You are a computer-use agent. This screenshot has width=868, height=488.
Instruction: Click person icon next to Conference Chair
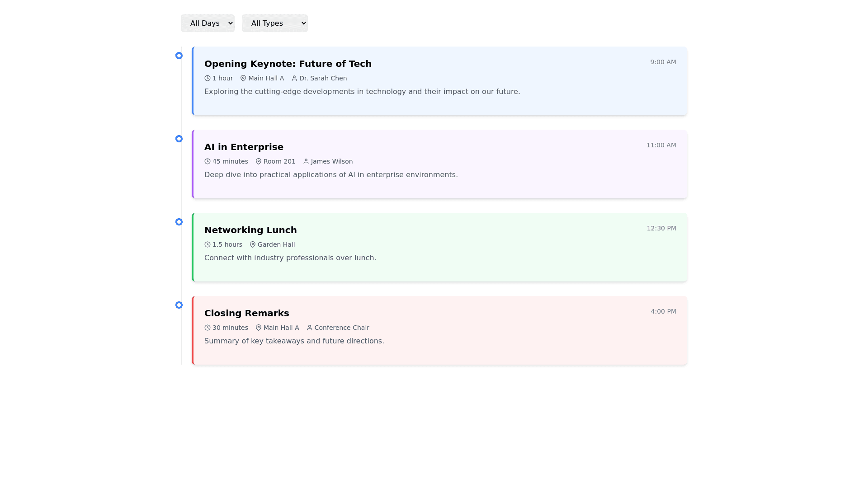[x=310, y=328]
